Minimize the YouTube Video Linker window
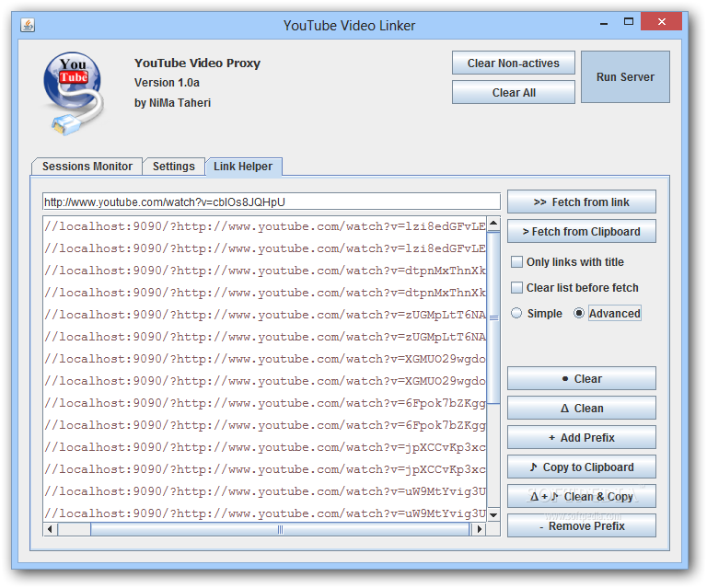Image resolution: width=707 pixels, height=588 pixels. point(604,22)
